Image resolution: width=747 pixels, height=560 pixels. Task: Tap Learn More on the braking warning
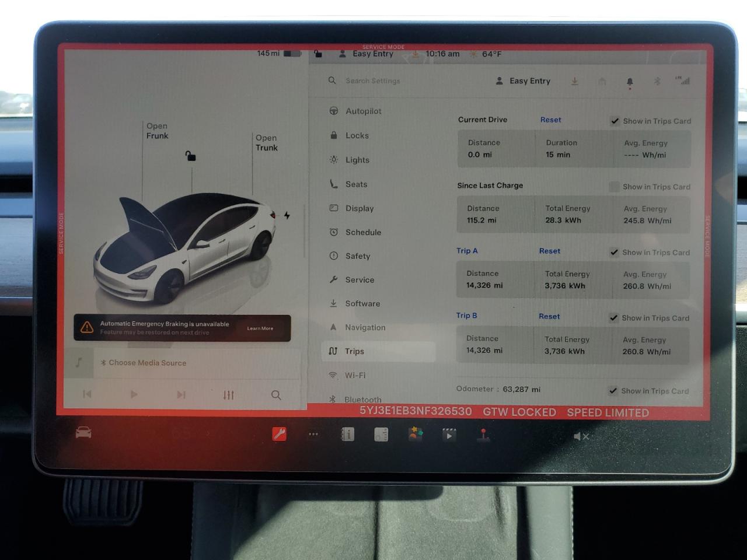[260, 328]
